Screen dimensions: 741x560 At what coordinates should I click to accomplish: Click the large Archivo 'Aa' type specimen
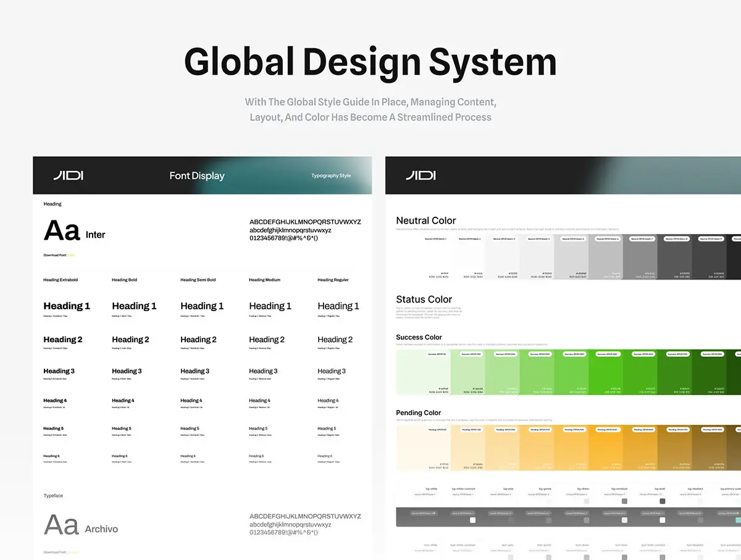coord(61,525)
